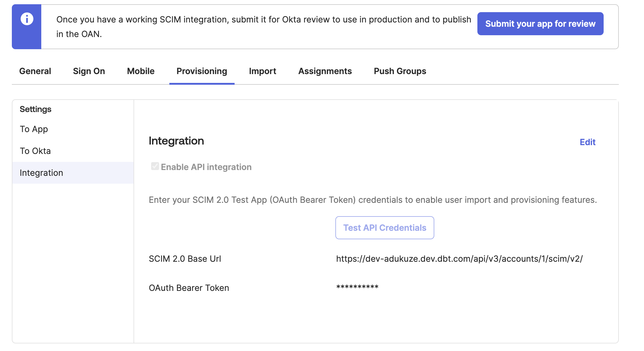Click Submit your app for review
644x351 pixels.
click(x=540, y=23)
